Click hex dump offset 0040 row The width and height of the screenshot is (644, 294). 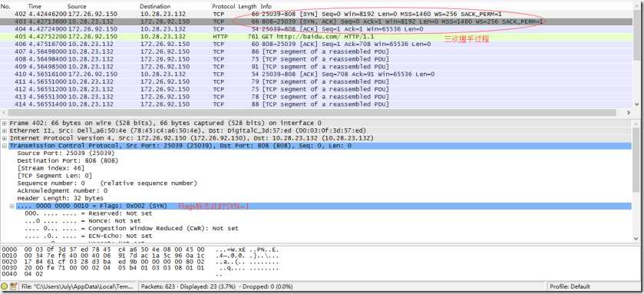pyautogui.click(x=112, y=274)
